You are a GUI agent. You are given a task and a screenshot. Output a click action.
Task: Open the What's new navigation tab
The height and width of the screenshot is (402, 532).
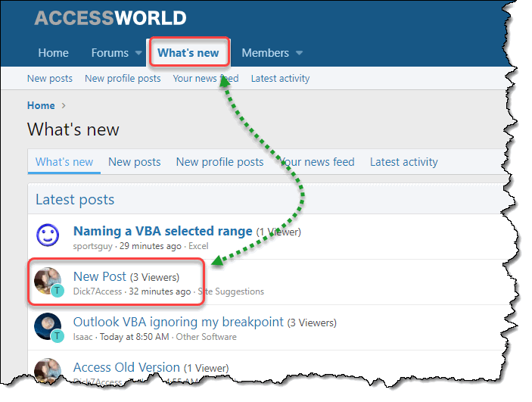click(x=188, y=53)
